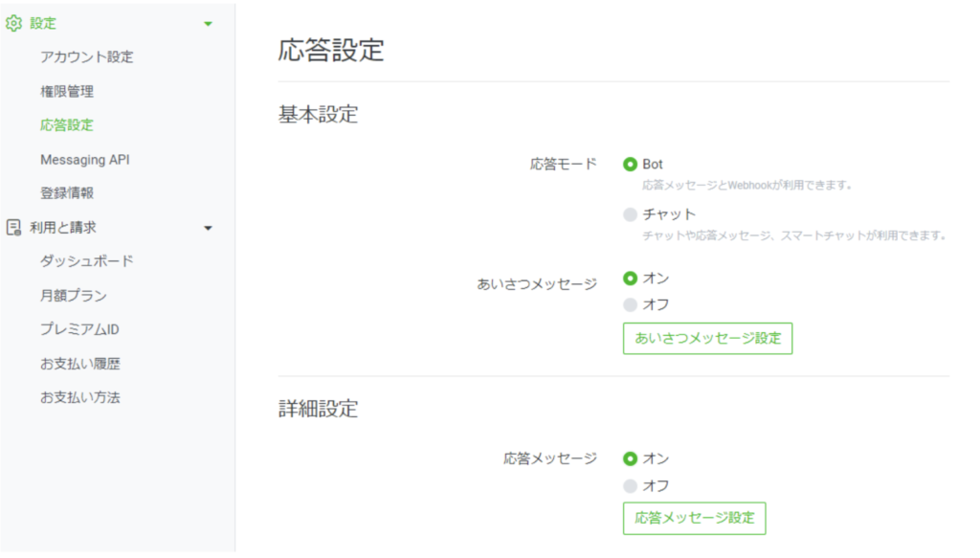The image size is (980, 558).
Task: Open あいさつメッセージ設定 button
Action: (x=707, y=338)
